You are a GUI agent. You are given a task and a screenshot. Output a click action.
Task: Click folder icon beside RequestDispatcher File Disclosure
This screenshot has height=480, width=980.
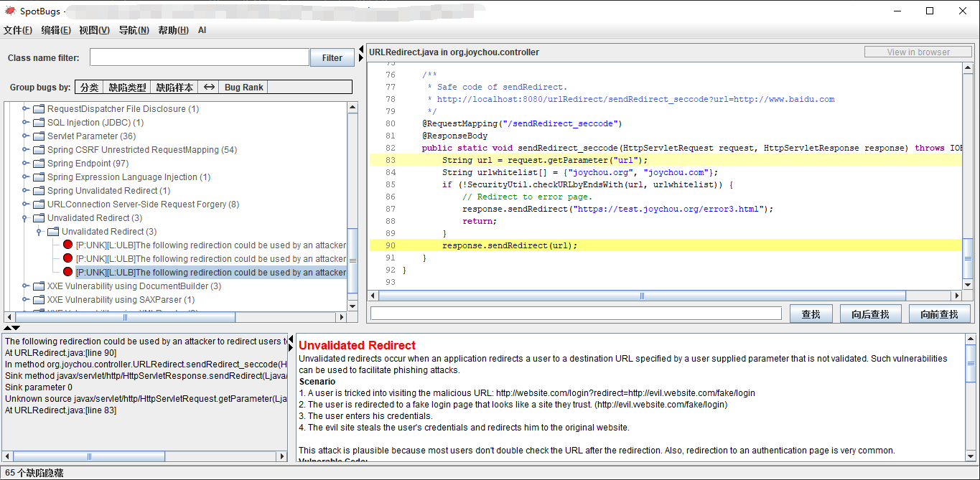pos(39,109)
